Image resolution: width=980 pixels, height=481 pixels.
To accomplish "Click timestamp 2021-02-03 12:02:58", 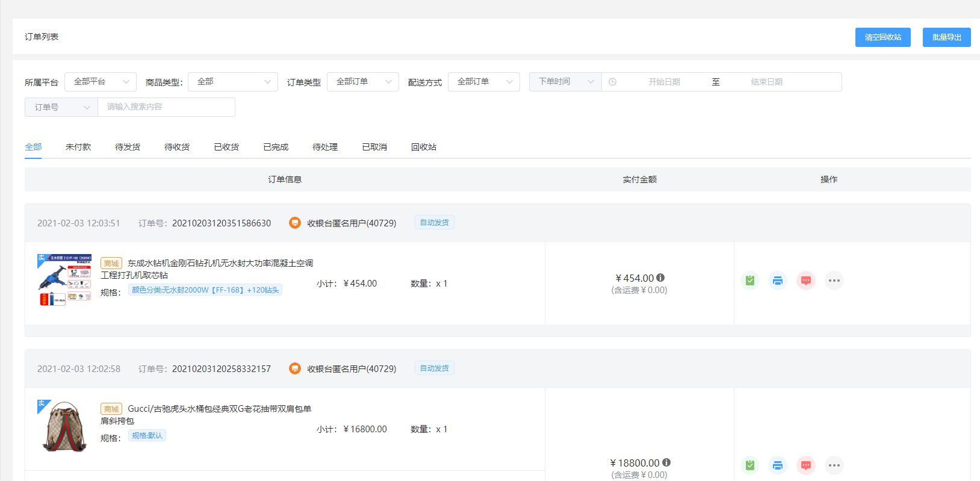I will coord(79,368).
